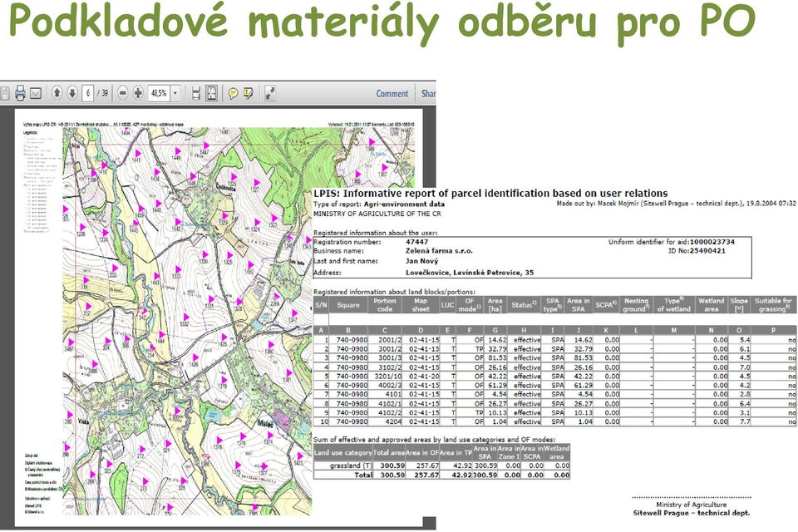Click the 'Map sheet' column header

click(x=421, y=305)
